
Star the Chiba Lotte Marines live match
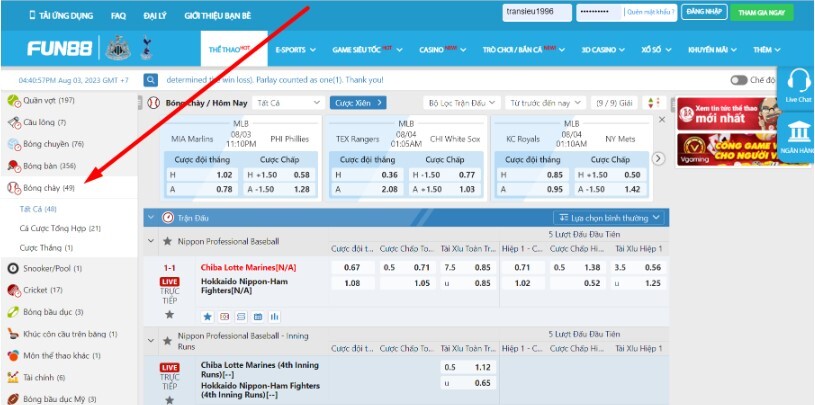pyautogui.click(x=169, y=314)
